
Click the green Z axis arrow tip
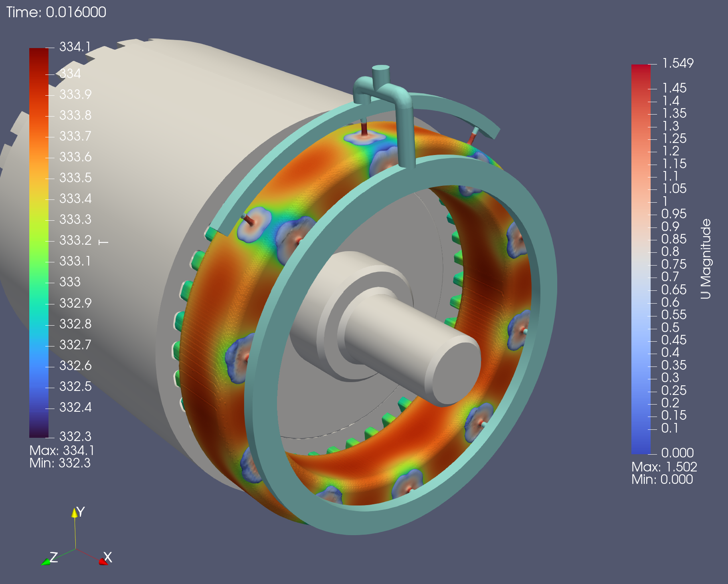point(45,562)
